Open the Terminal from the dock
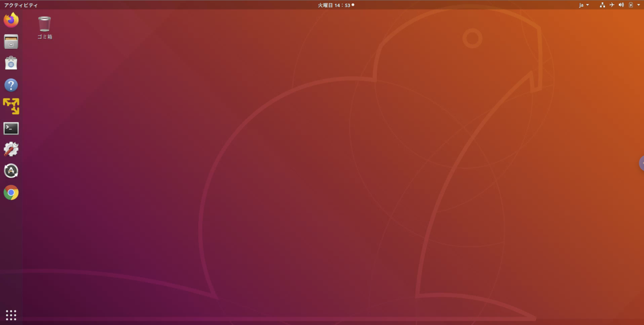 11,128
